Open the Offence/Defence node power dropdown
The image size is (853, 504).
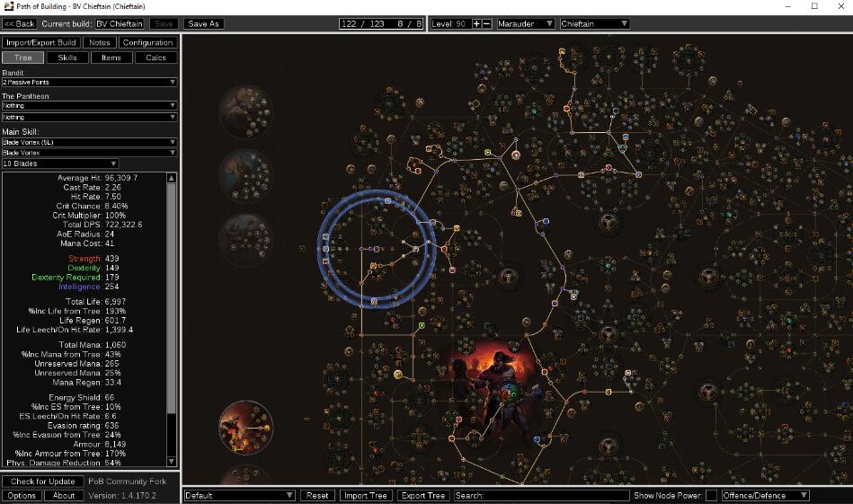765,495
